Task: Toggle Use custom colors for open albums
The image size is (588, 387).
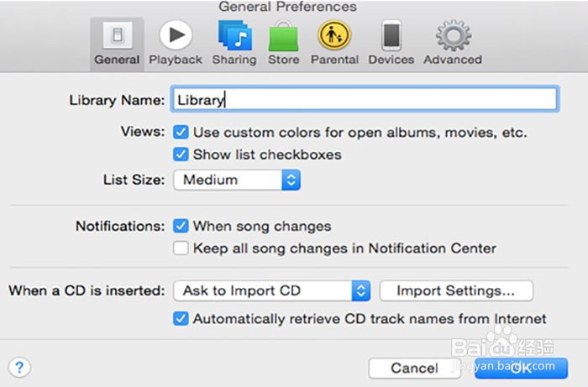Action: tap(180, 133)
